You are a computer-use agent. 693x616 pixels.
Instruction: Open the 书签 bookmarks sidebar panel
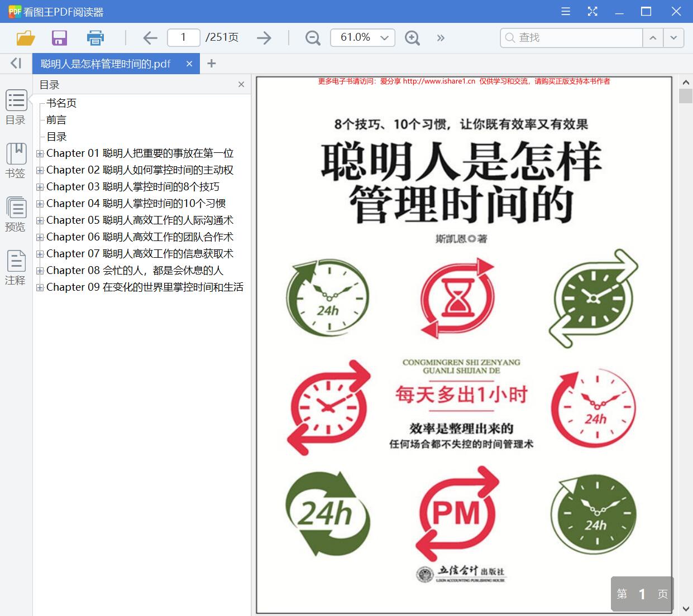point(16,161)
